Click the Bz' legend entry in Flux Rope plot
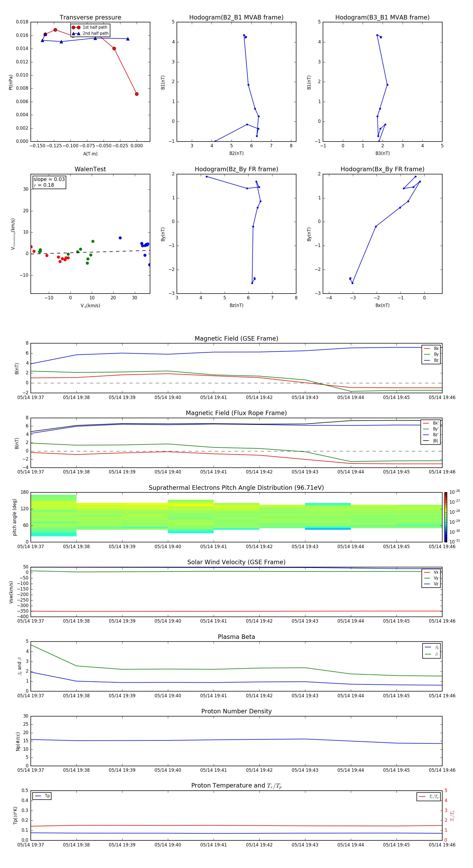 [431, 435]
